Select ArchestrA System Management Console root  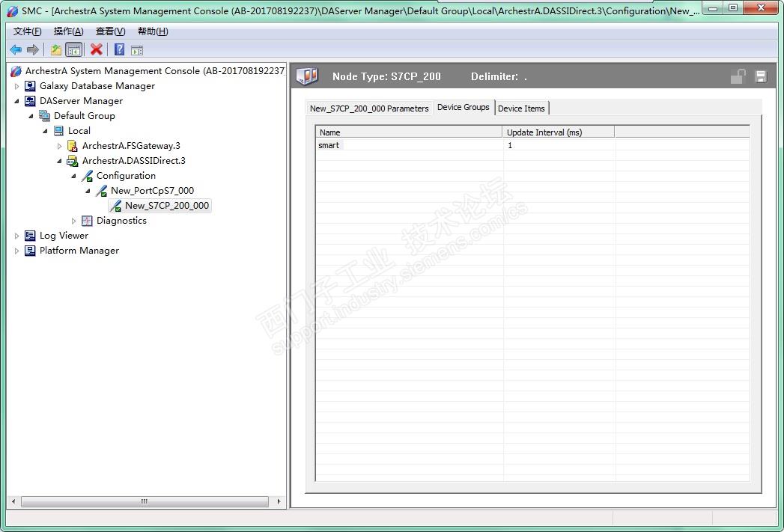[155, 71]
